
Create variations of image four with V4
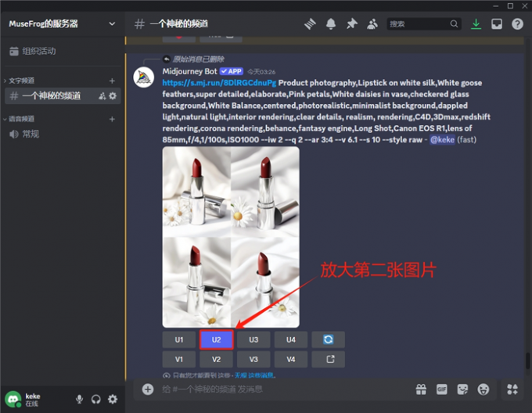point(291,360)
